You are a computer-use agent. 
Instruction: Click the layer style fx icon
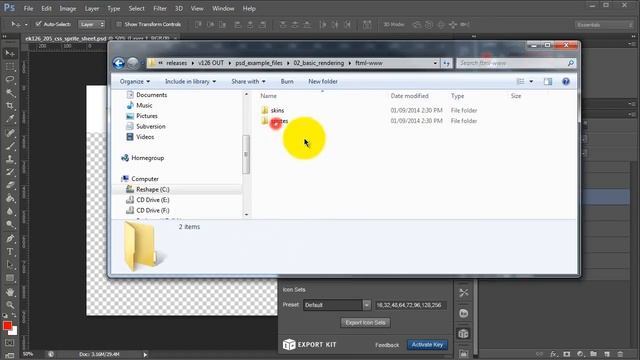point(553,354)
